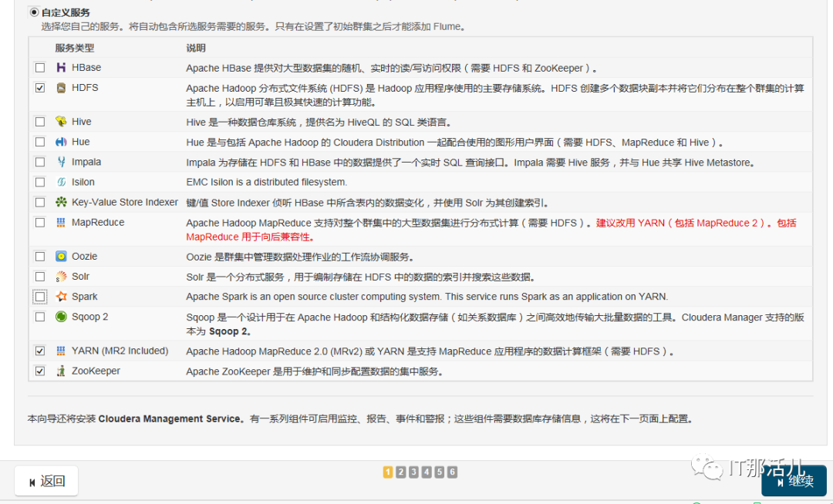This screenshot has height=504, width=833.
Task: Click the HDFS service icon
Action: coord(61,88)
